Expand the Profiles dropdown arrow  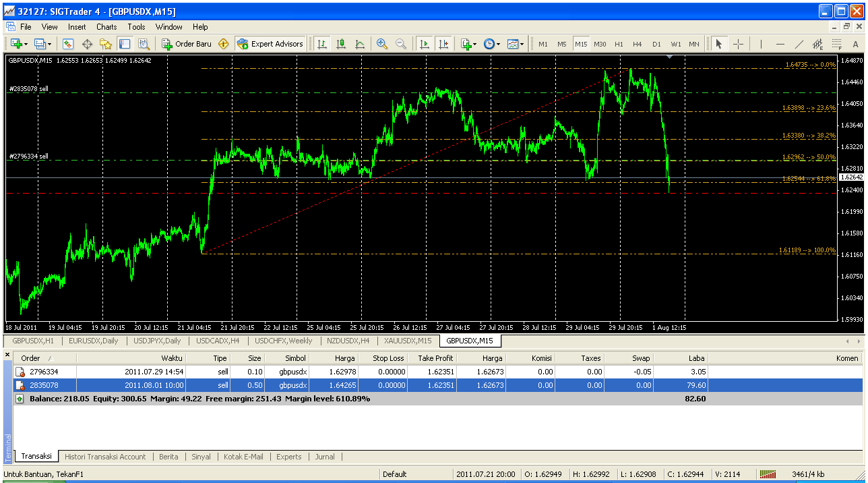coord(49,44)
